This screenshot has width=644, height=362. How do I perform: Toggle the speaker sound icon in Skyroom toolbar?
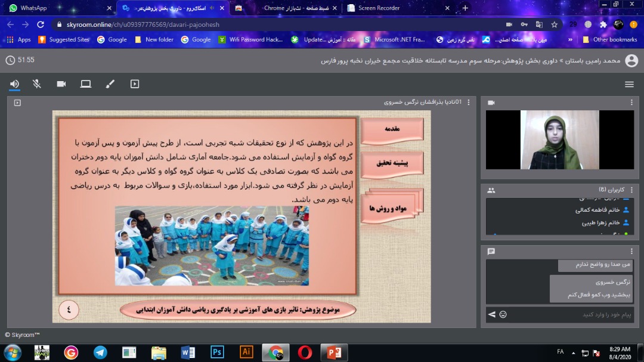click(14, 84)
